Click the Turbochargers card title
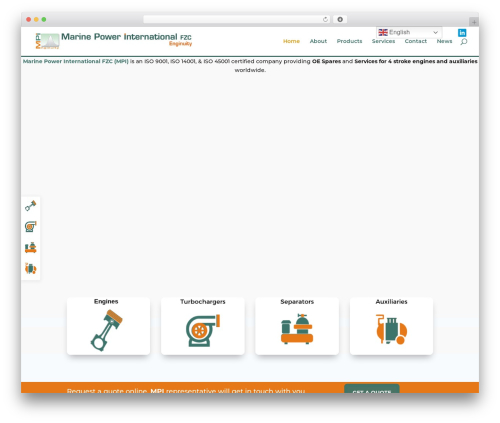 point(203,302)
